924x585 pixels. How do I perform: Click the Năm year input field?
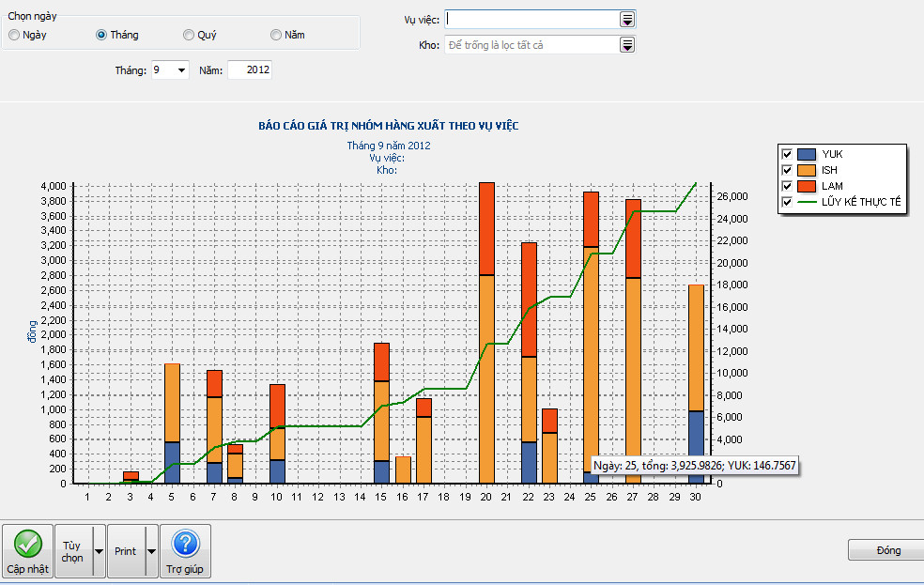click(x=249, y=70)
